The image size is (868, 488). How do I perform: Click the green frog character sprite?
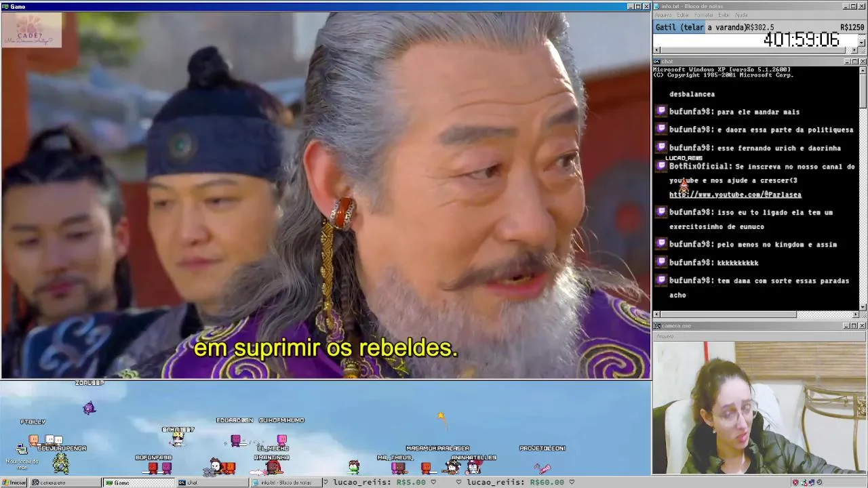coord(353,466)
